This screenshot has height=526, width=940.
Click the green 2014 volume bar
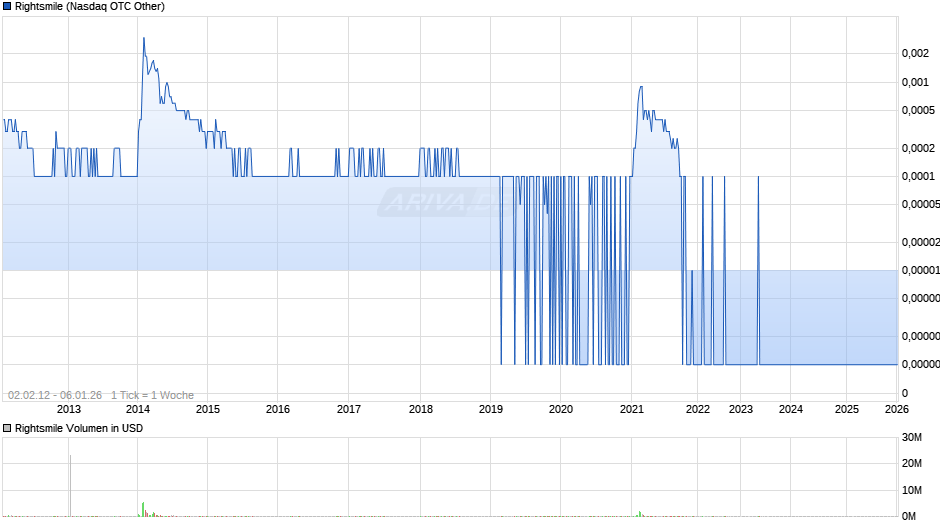point(143,509)
